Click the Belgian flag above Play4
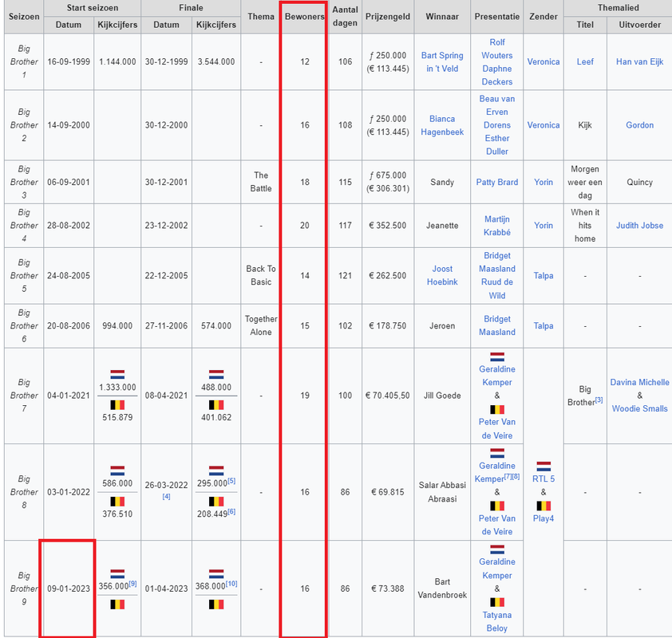Screen dimensions: 672x638 [544, 506]
